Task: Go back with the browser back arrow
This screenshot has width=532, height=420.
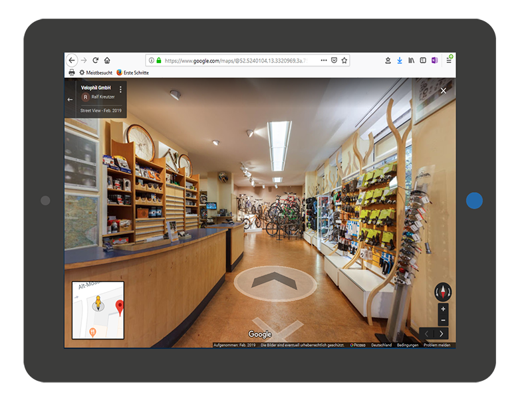Action: tap(72, 60)
